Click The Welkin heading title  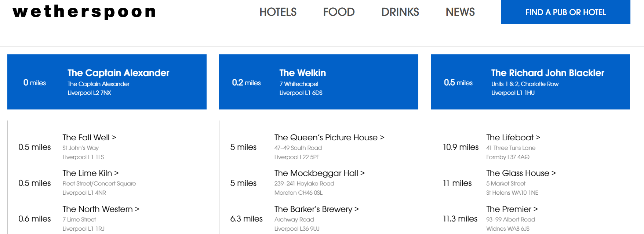(302, 73)
